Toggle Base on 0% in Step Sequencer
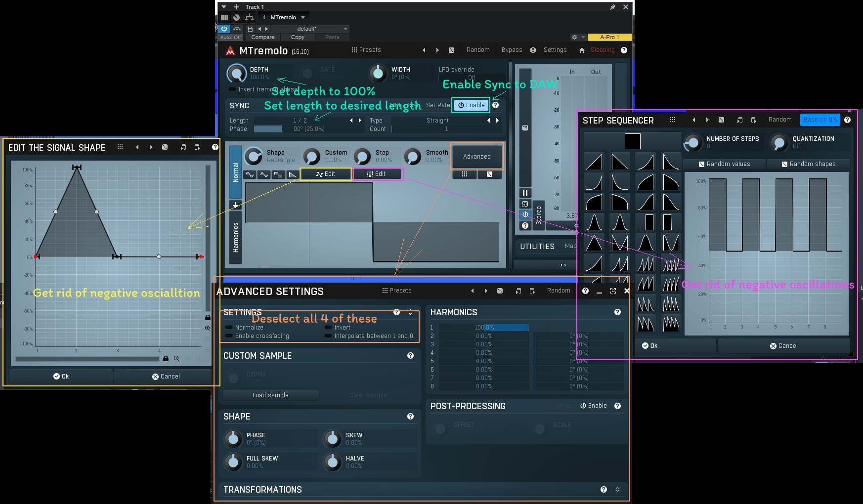863x504 pixels. pos(820,120)
